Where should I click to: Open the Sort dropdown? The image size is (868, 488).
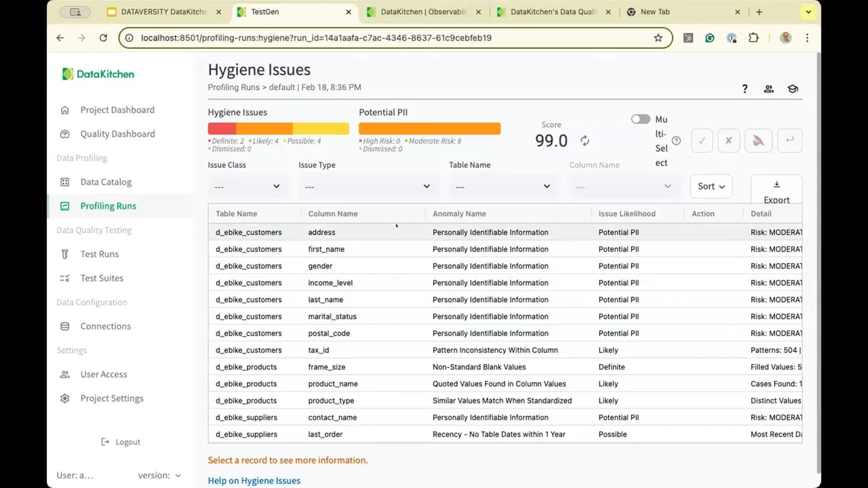point(711,186)
